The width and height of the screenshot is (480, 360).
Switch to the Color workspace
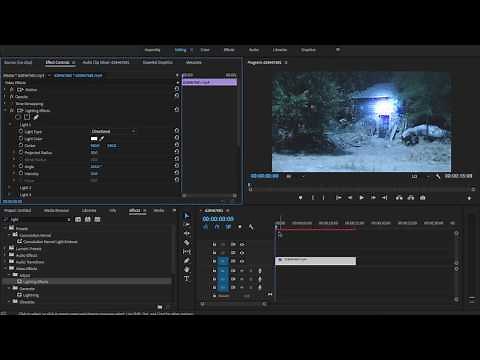tap(205, 50)
